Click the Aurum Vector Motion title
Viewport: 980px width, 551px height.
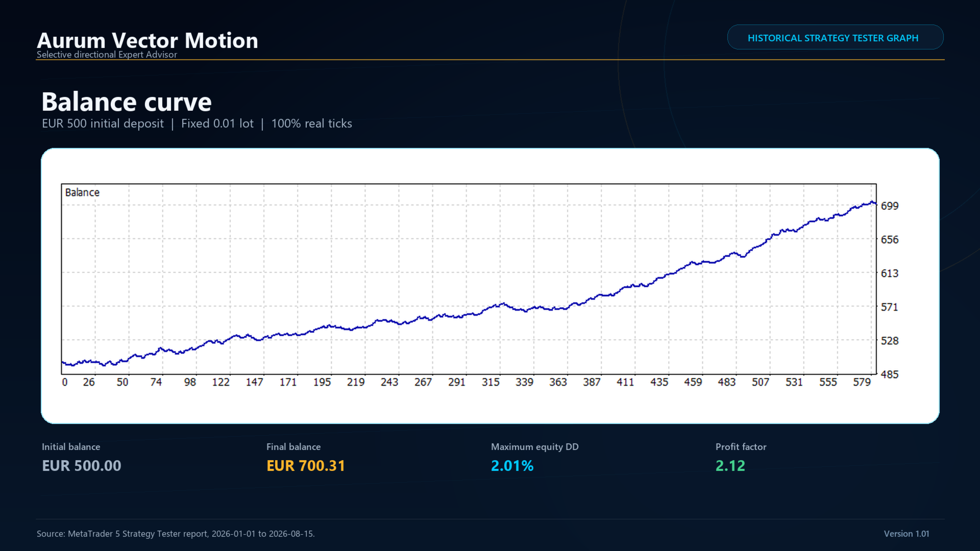point(148,40)
